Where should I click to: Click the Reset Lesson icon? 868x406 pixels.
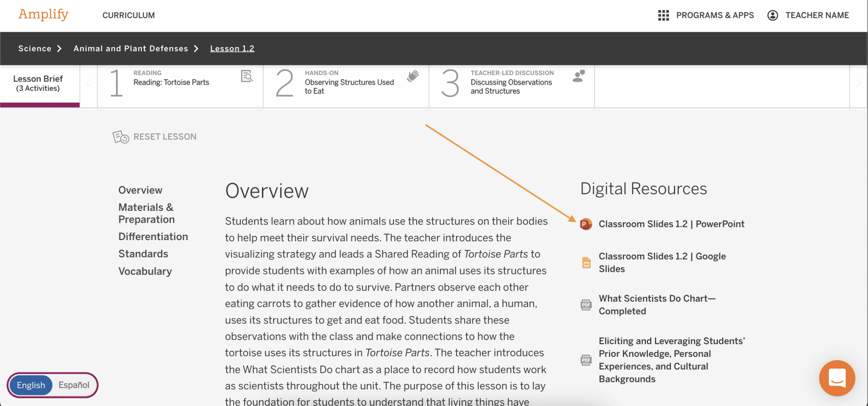[121, 137]
